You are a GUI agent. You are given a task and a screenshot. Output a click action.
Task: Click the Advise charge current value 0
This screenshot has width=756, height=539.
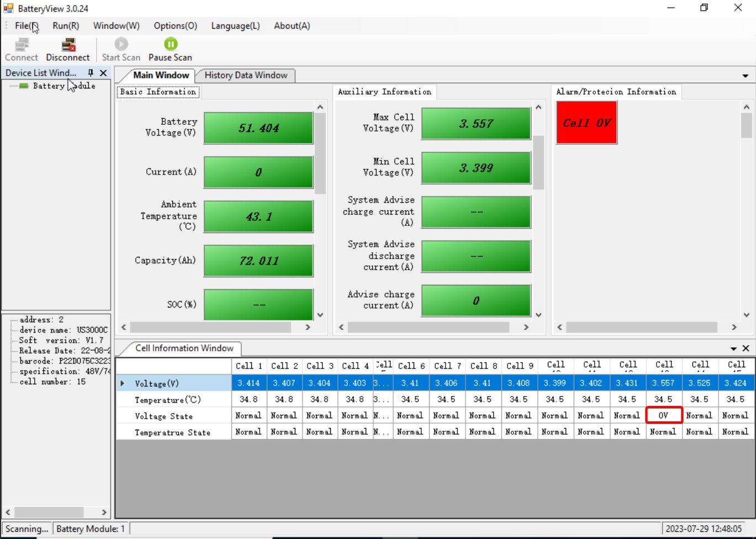point(476,300)
